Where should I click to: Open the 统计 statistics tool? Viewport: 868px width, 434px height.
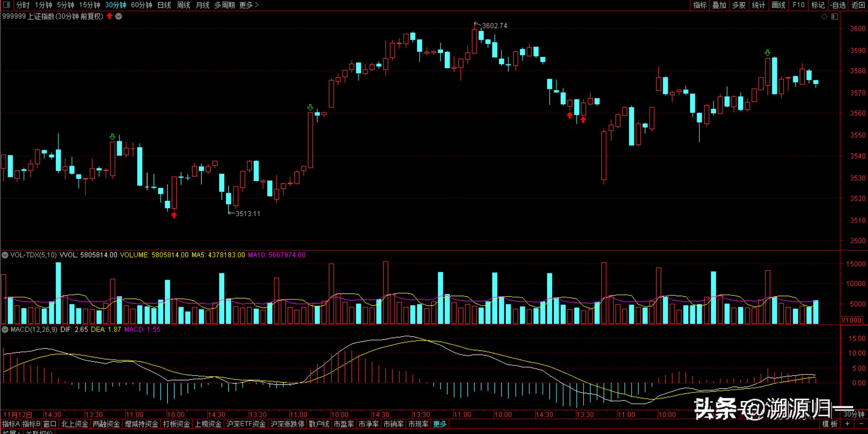pyautogui.click(x=759, y=5)
